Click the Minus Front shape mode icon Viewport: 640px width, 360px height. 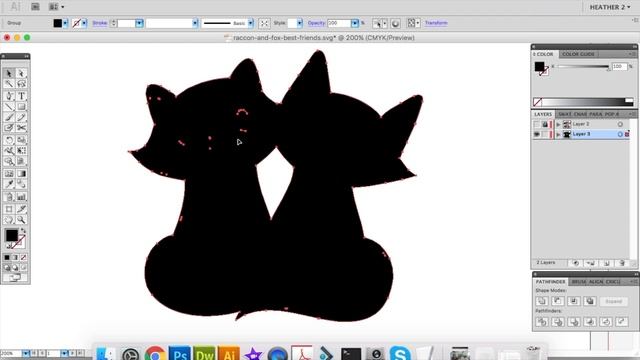(x=558, y=301)
